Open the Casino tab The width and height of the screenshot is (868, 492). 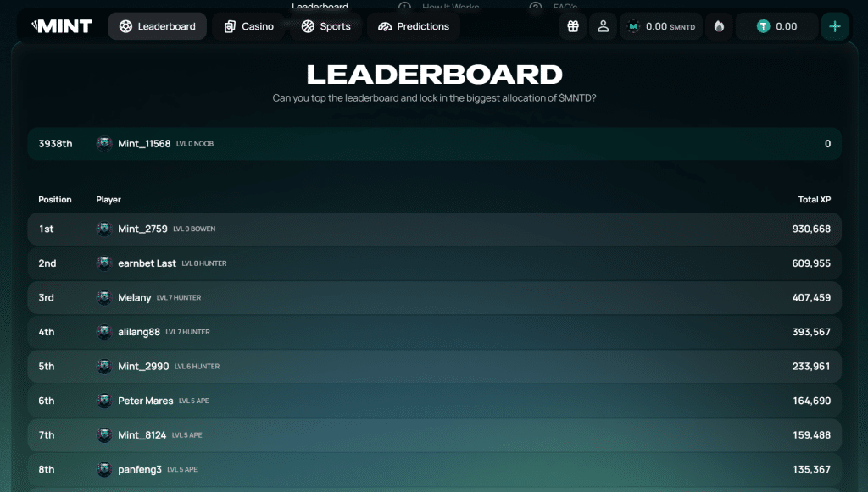(248, 26)
